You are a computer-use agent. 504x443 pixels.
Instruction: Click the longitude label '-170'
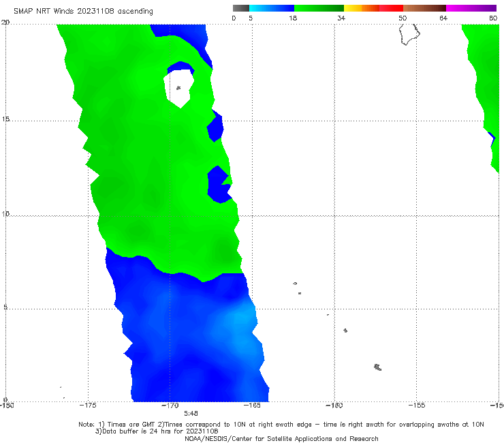(x=170, y=406)
